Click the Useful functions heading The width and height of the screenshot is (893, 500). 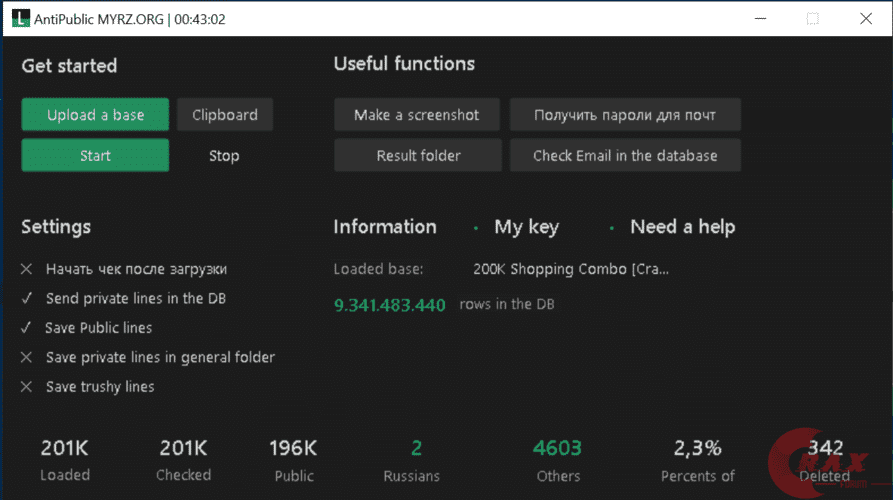(x=404, y=63)
